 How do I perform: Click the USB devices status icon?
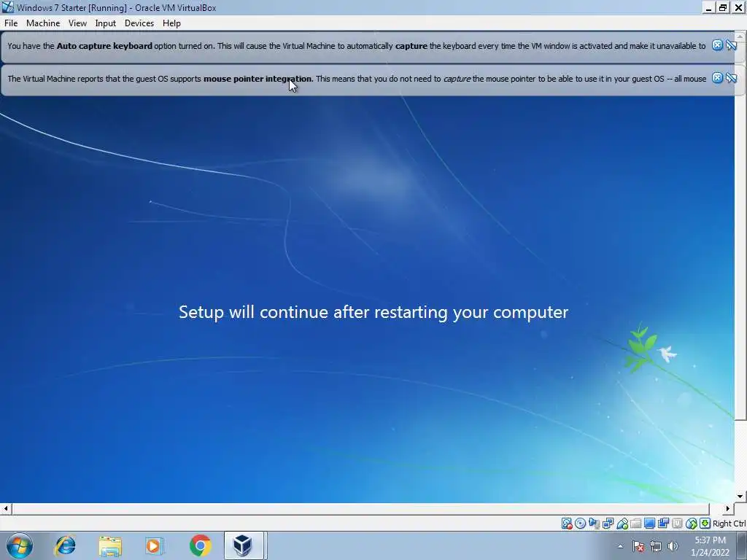[622, 524]
